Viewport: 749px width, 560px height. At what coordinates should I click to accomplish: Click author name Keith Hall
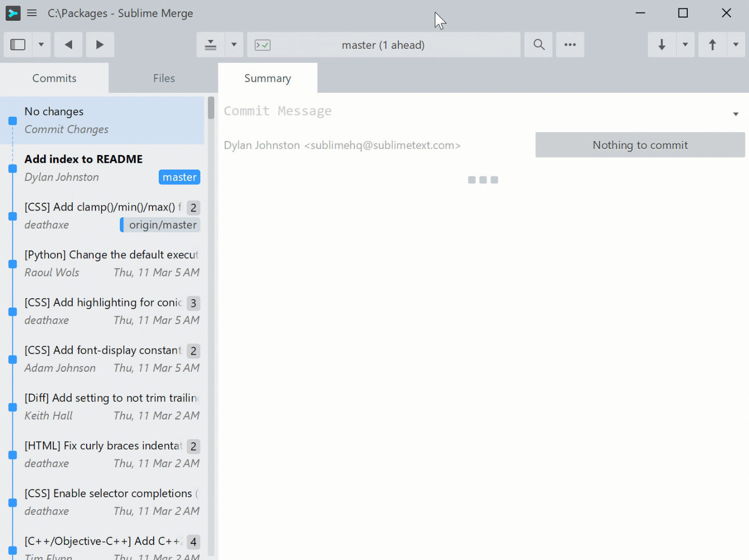pyautogui.click(x=49, y=416)
